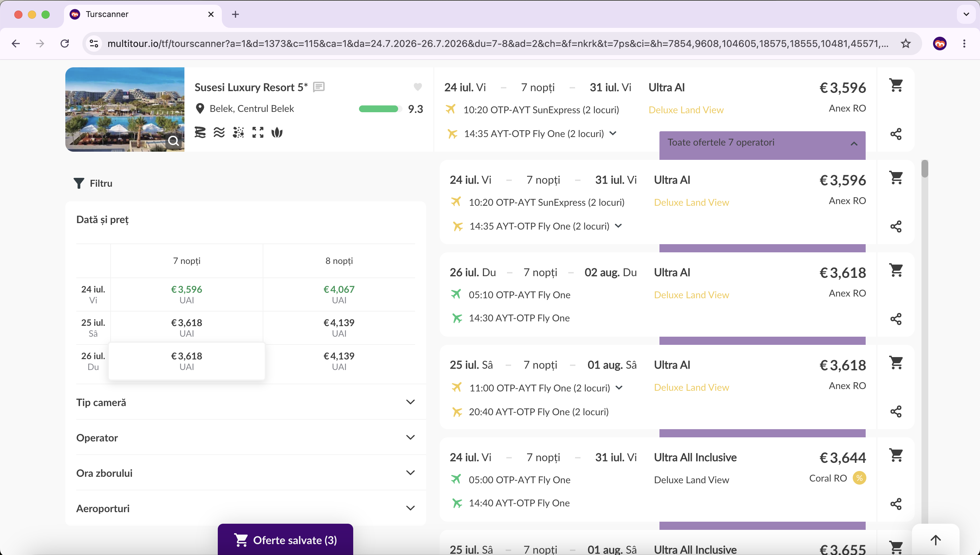Go back to previous page
The height and width of the screenshot is (555, 980).
[16, 44]
